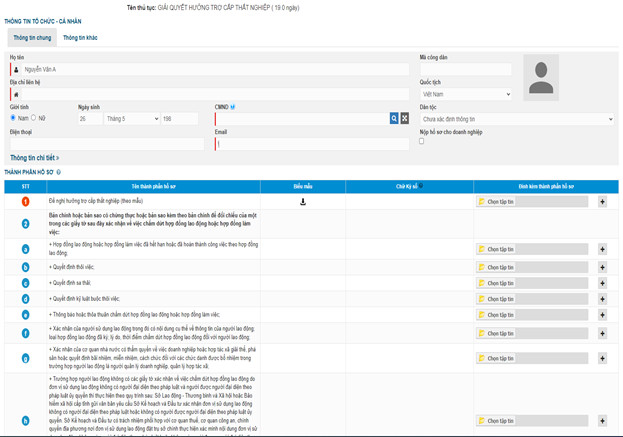Click number 1 badge in STT column
The image size is (623, 437).
coord(25,201)
